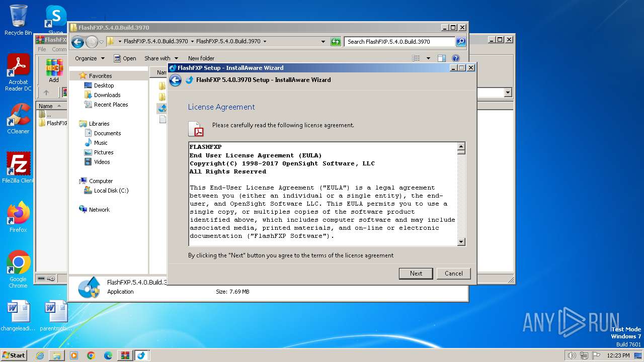The image size is (644, 362).
Task: Open the Share with menu
Action: (161, 58)
